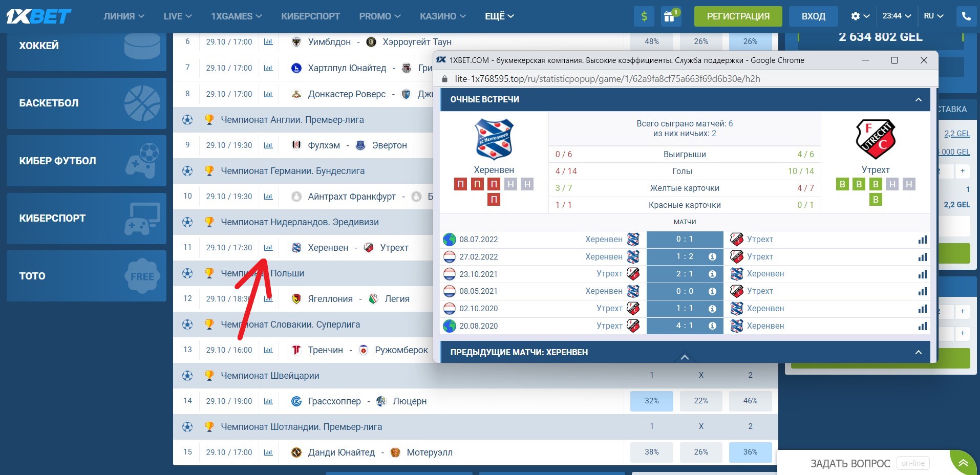This screenshot has height=475, width=980.
Task: Select 46% outcome for Грассхоппер - Люцерн
Action: click(x=751, y=401)
